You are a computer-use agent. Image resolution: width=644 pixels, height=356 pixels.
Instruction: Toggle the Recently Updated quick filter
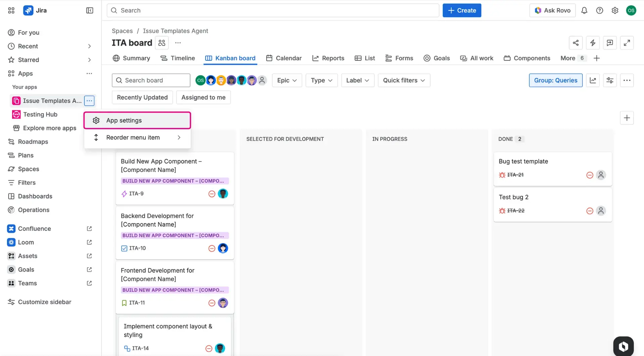[142, 97]
